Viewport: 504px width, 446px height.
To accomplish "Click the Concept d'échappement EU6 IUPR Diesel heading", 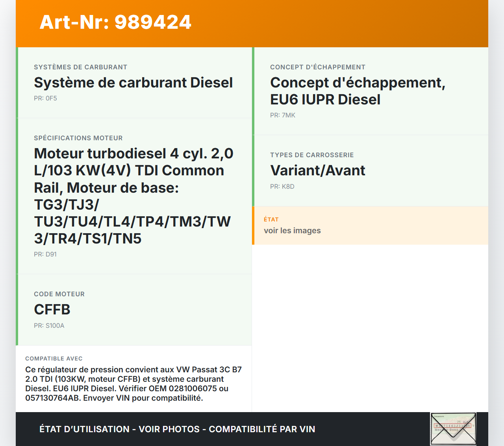I will click(357, 91).
